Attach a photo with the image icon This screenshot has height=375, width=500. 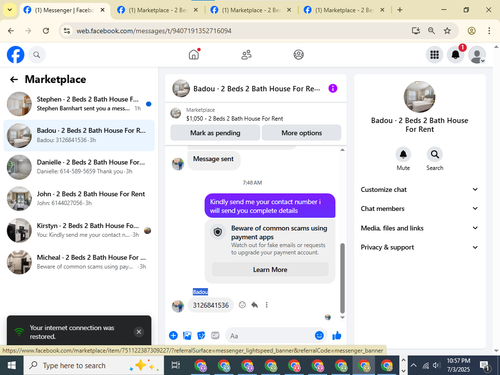click(187, 335)
